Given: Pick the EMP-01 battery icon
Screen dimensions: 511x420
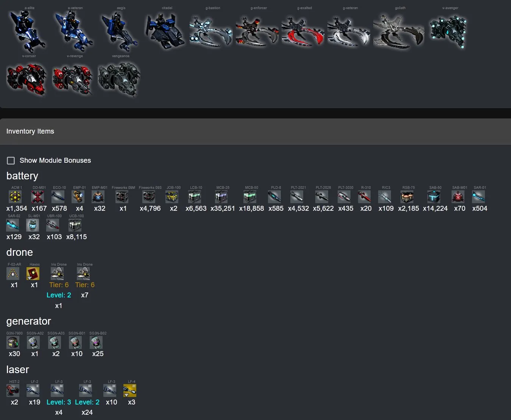Looking at the screenshot, I should pyautogui.click(x=78, y=197).
